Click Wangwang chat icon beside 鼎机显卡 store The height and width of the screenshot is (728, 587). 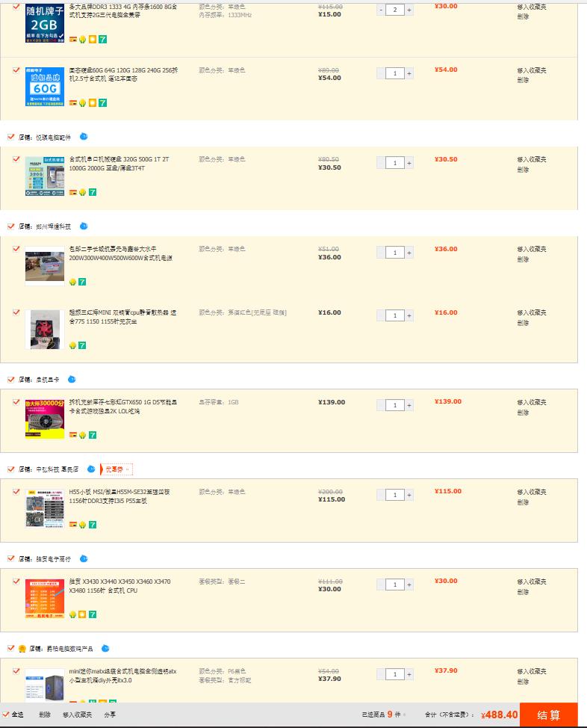point(72,380)
